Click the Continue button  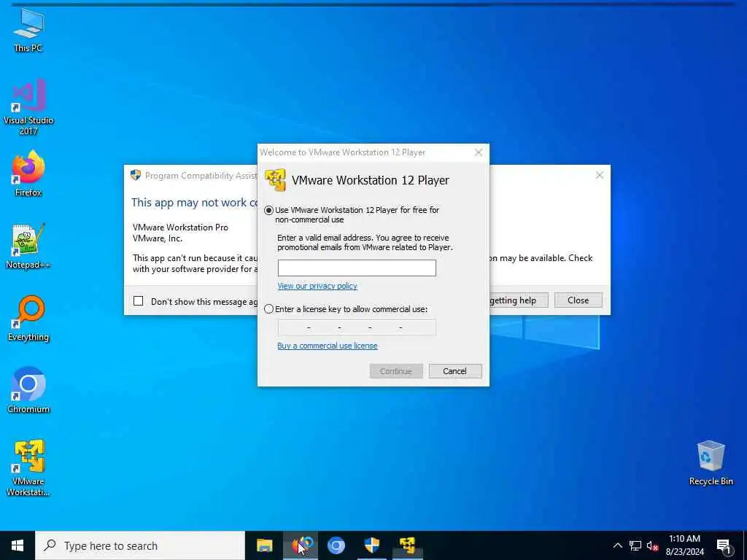396,371
